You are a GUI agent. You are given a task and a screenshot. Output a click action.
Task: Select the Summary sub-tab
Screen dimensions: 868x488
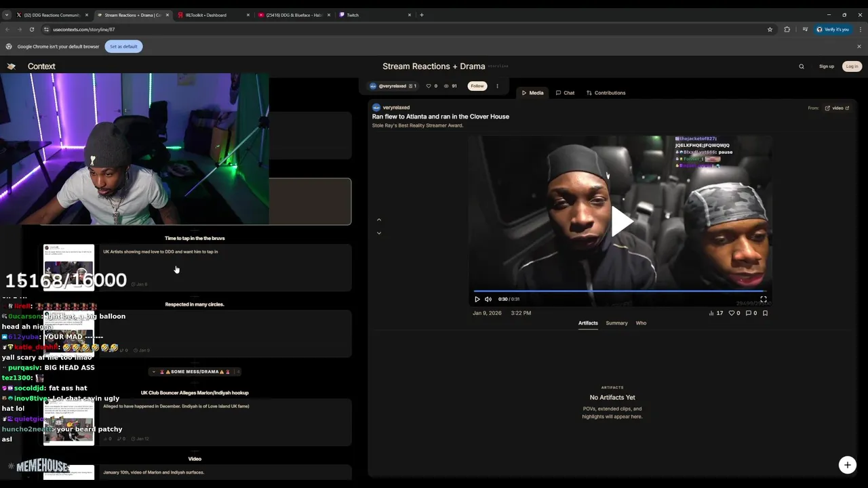click(x=616, y=323)
